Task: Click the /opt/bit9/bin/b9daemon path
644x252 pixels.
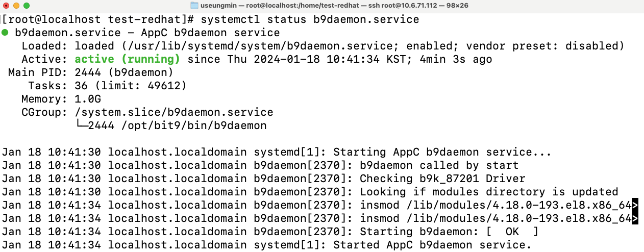Action: click(x=194, y=125)
